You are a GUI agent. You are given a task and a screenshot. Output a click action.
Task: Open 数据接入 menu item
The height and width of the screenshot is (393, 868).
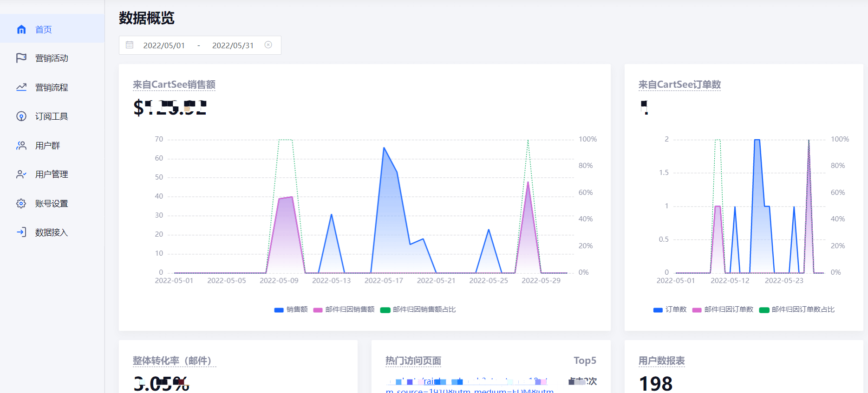coord(52,232)
